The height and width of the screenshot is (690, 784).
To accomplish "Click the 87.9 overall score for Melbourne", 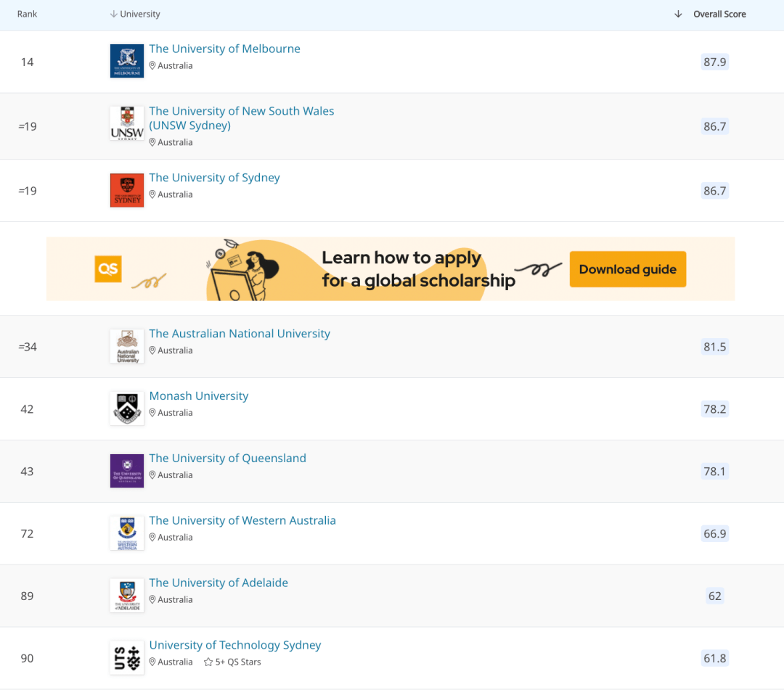I will click(714, 62).
